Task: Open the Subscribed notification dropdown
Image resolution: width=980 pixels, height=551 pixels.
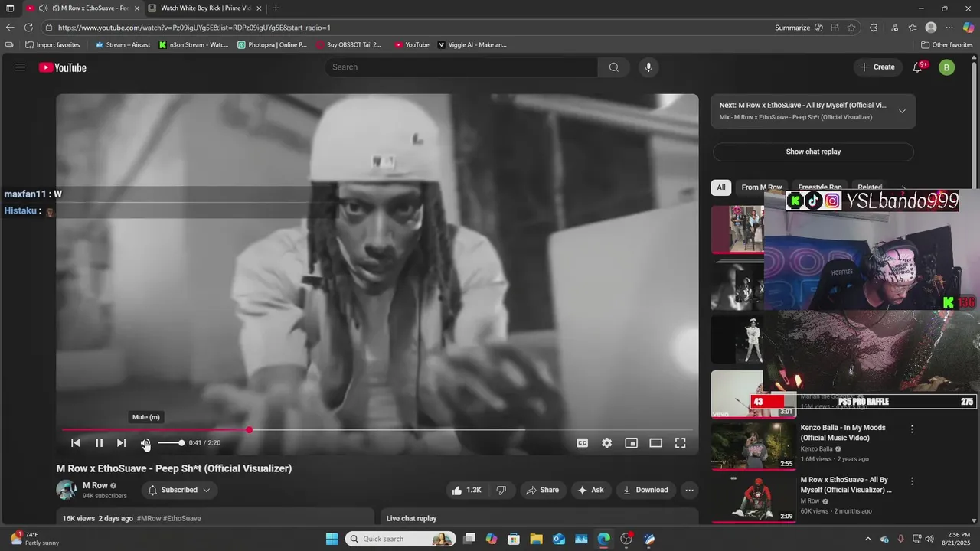Action: [x=179, y=490]
